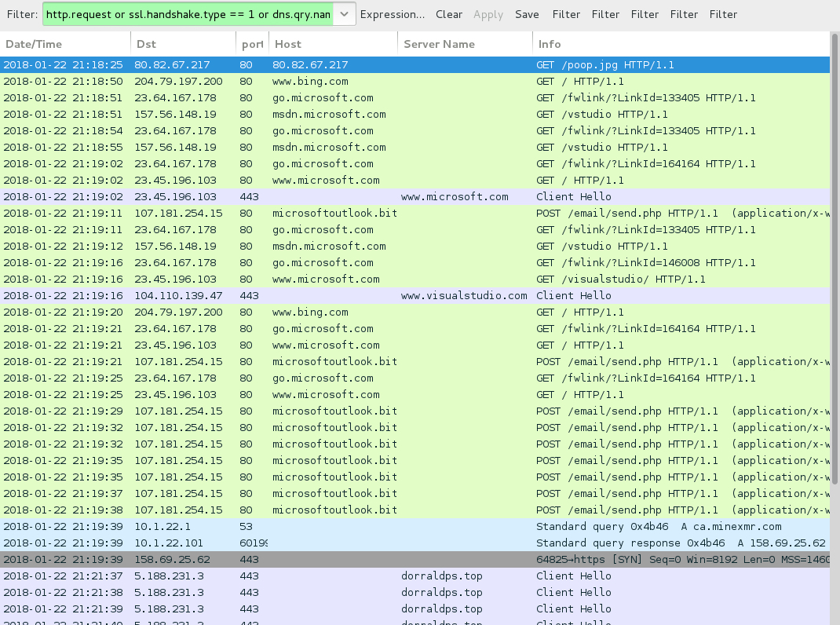Screen dimensions: 840x625
Task: Click the Server Name column header
Action: point(465,44)
